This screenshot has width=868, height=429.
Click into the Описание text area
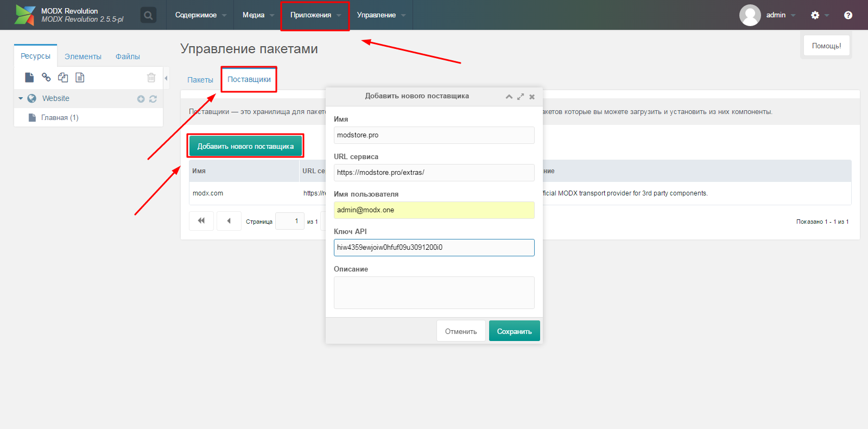(x=434, y=293)
